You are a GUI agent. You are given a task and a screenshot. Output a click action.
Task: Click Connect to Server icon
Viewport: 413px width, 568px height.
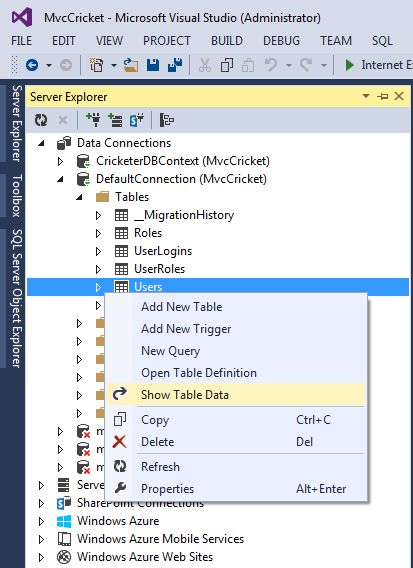click(x=115, y=120)
